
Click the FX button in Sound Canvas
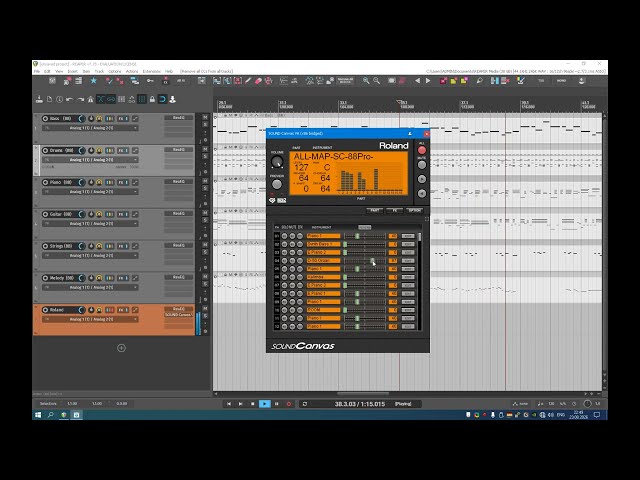click(395, 211)
